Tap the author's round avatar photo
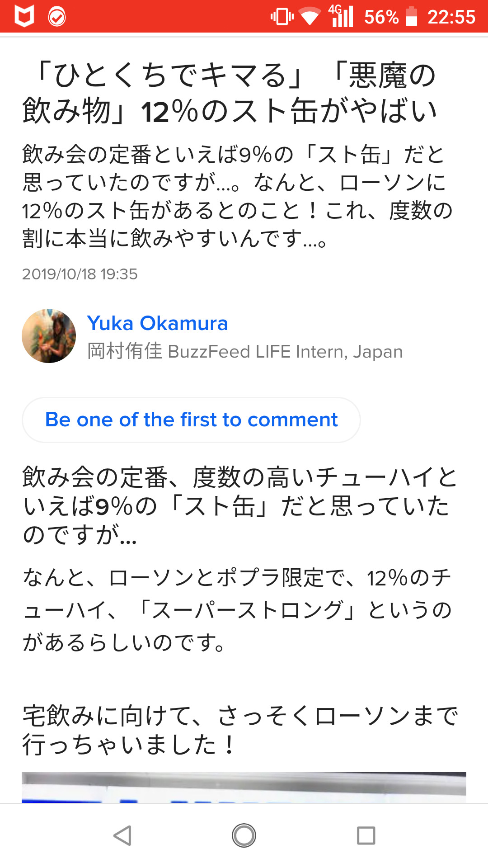Viewport: 488px width, 868px height. coord(49,336)
